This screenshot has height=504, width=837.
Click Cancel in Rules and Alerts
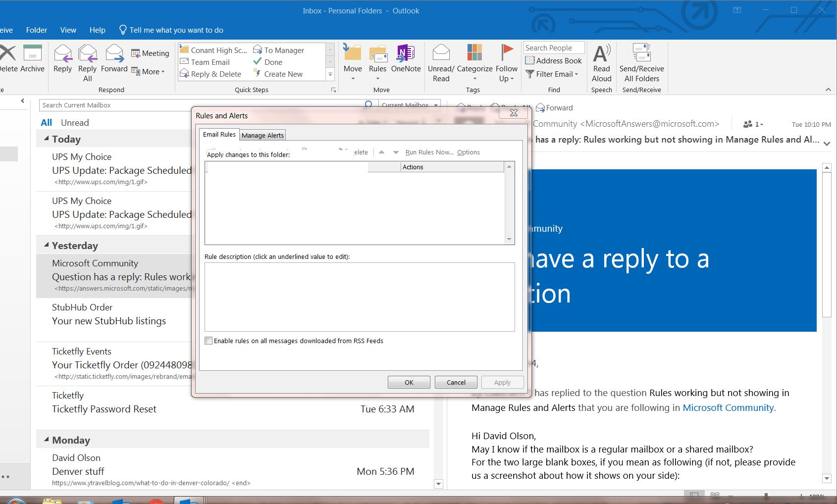[456, 382]
